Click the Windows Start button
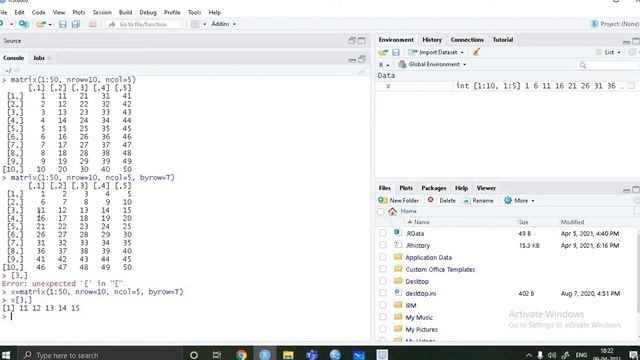Image resolution: width=640 pixels, height=360 pixels. (x=6, y=354)
